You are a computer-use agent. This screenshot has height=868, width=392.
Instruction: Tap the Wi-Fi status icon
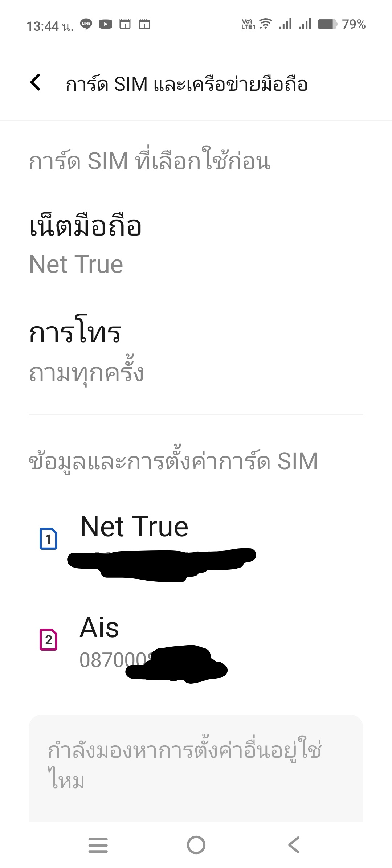(266, 24)
